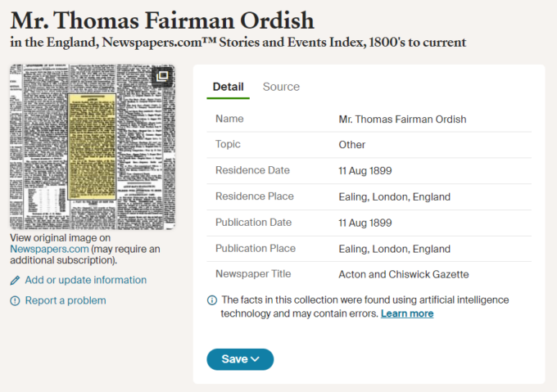Click the info icon next to AI facts notice
This screenshot has height=392, width=557.
point(212,300)
